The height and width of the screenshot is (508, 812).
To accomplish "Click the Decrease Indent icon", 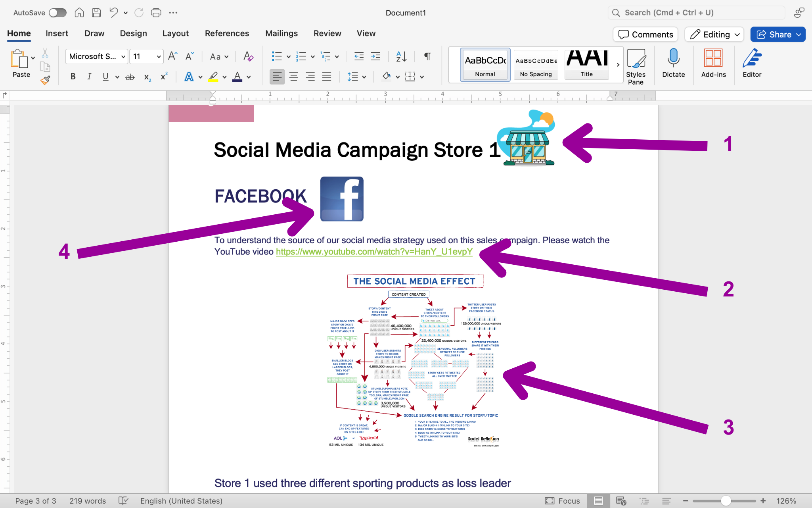I will 359,56.
